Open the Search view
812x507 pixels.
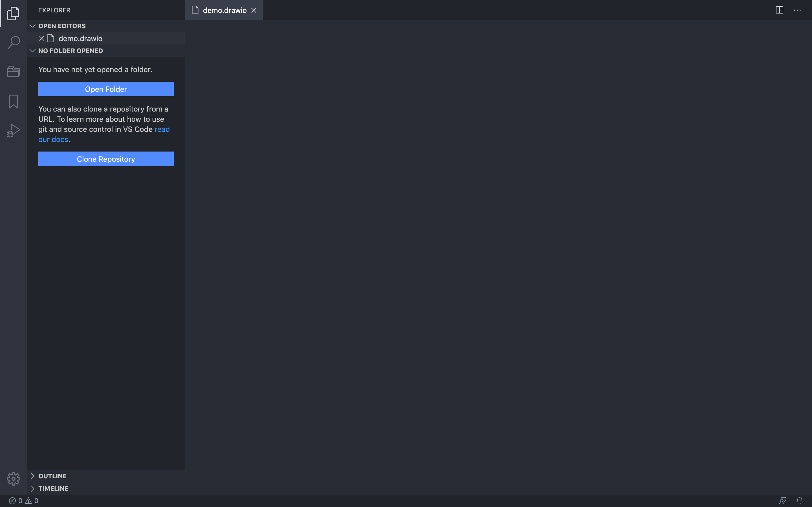[x=14, y=43]
